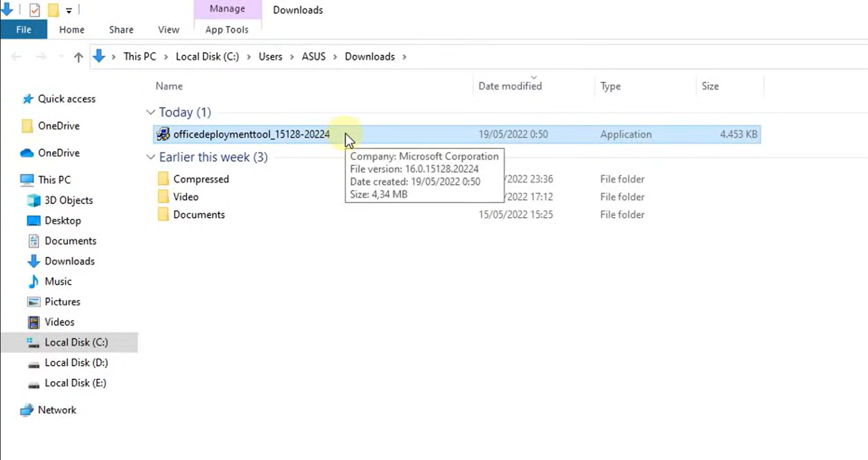
Task: Select the cloud-icon OneDrive entry
Action: pyautogui.click(x=58, y=153)
